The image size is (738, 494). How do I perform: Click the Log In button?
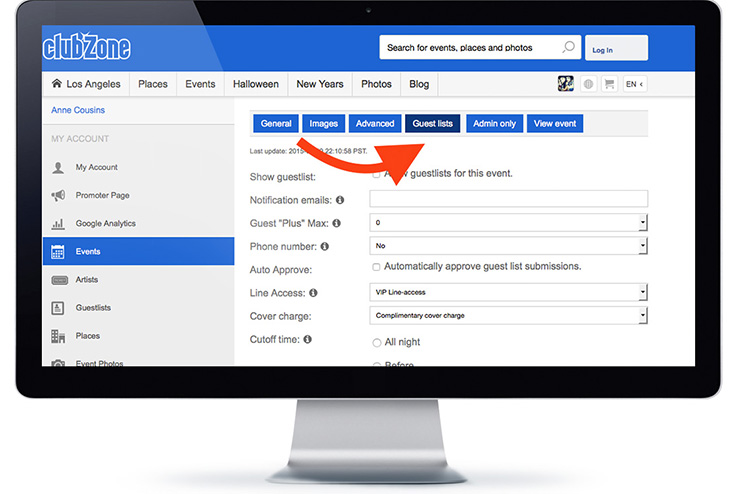pyautogui.click(x=616, y=48)
